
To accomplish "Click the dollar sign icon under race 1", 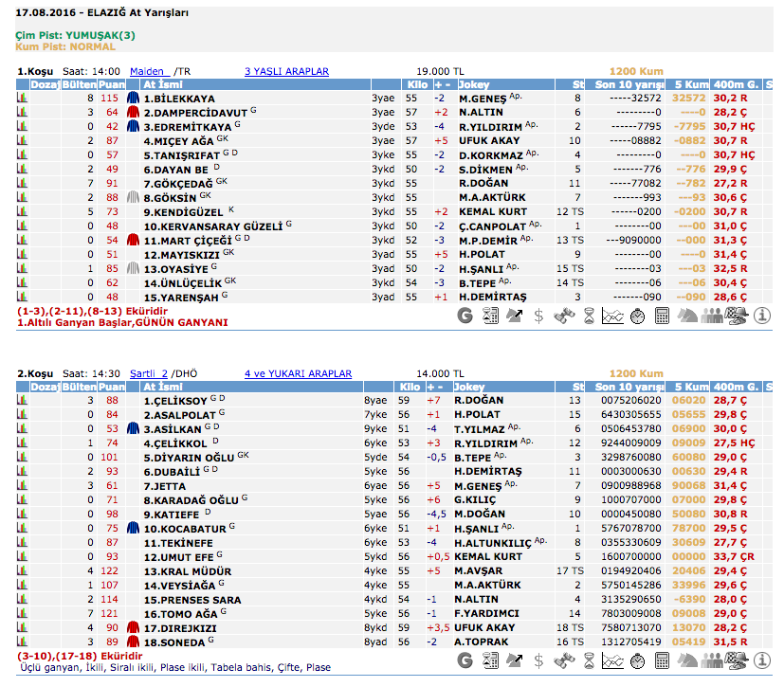I will coord(538,316).
